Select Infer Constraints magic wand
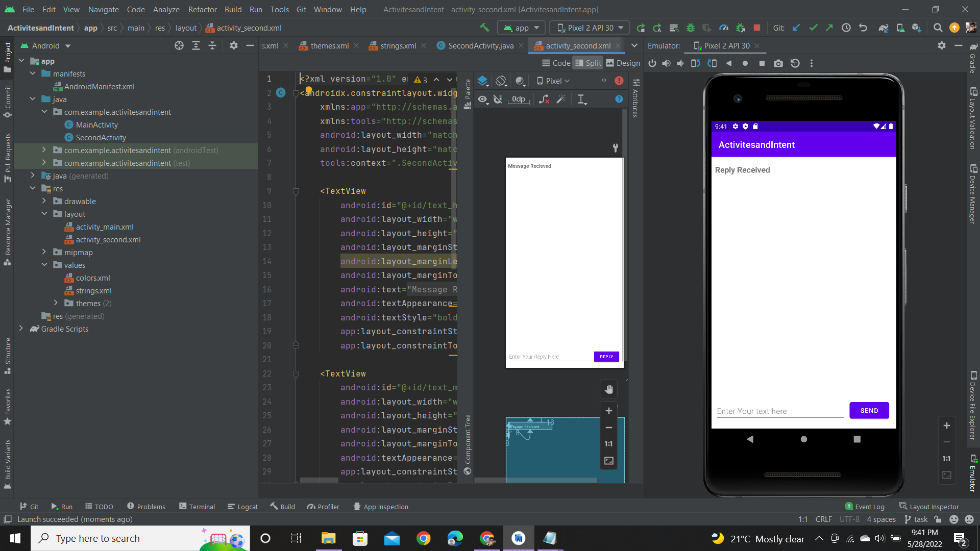The image size is (980, 551). 561,99
